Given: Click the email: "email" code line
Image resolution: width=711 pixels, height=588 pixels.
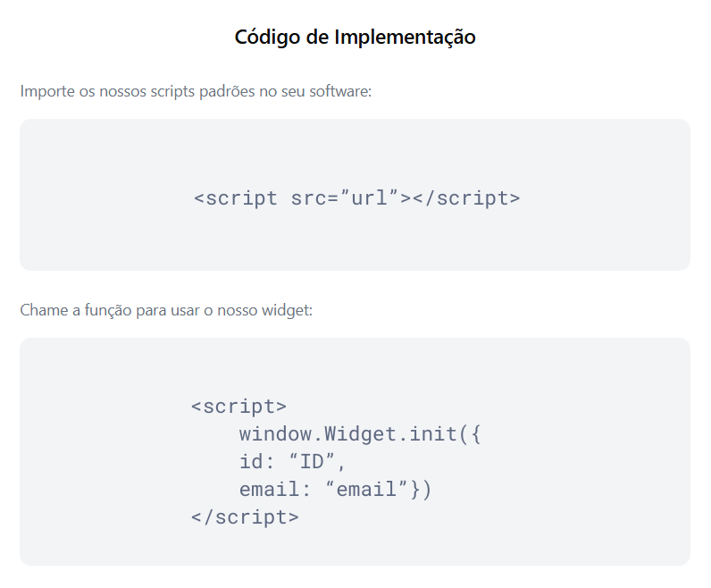Looking at the screenshot, I should (336, 490).
